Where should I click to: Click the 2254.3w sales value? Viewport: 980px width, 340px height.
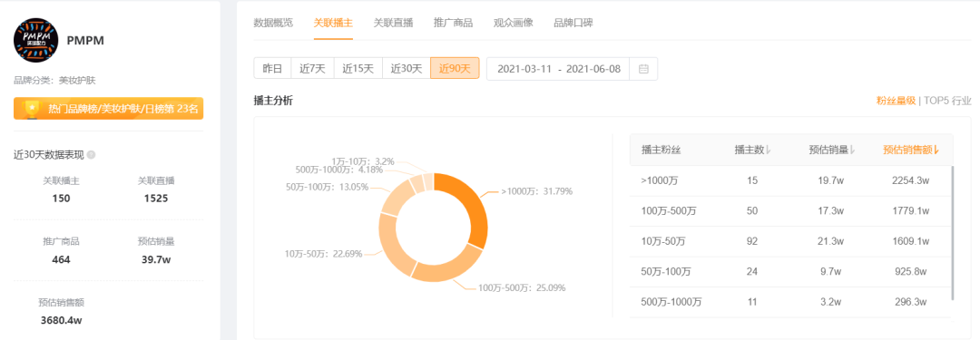(x=911, y=180)
